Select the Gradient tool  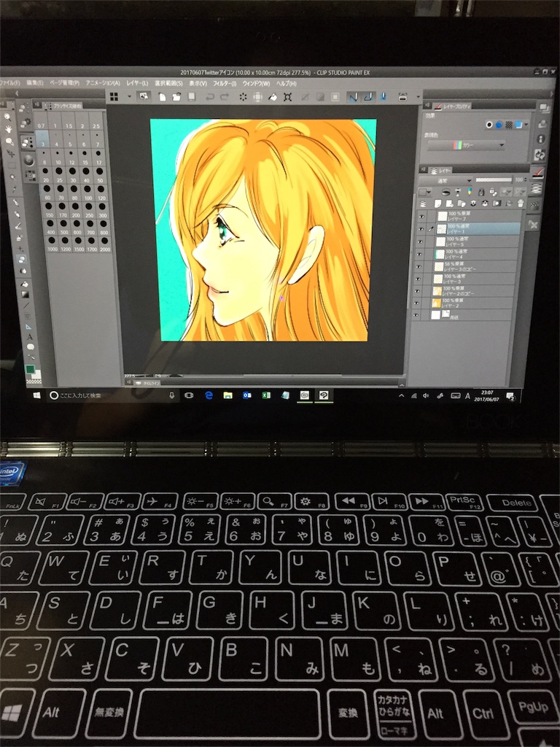[26, 295]
